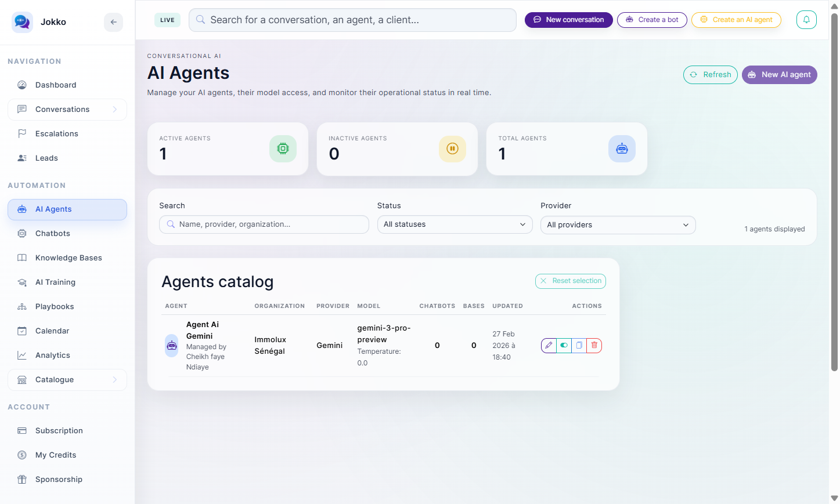This screenshot has width=840, height=504.
Task: Click Agent Ai Gemini avatar icon
Action: point(172,346)
